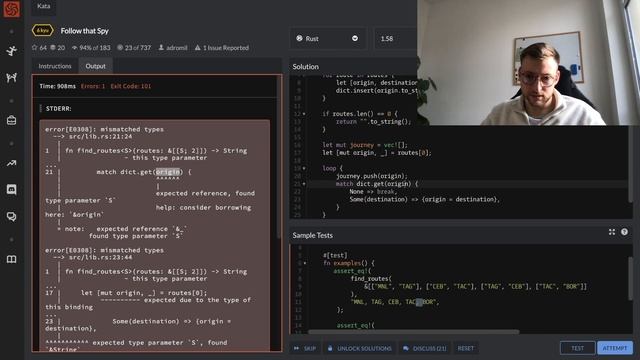Open the Practice kata sidebar icon
This screenshot has height=360, width=640.
click(11, 51)
